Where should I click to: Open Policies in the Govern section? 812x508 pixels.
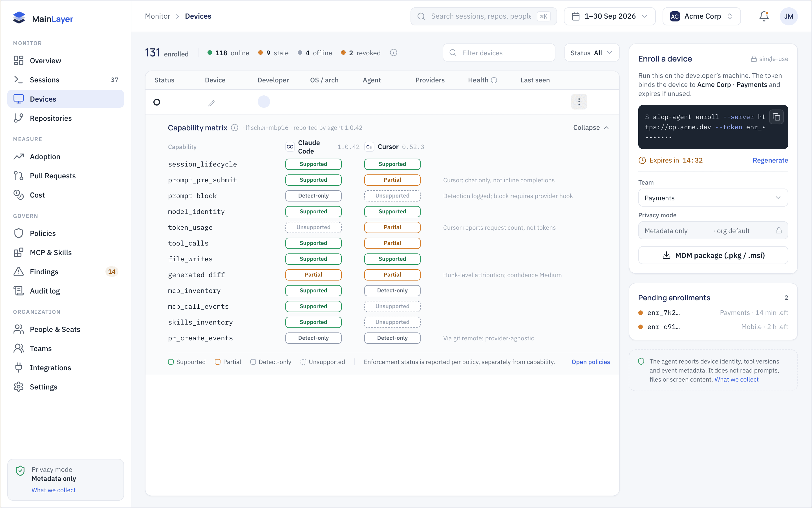pyautogui.click(x=66, y=233)
